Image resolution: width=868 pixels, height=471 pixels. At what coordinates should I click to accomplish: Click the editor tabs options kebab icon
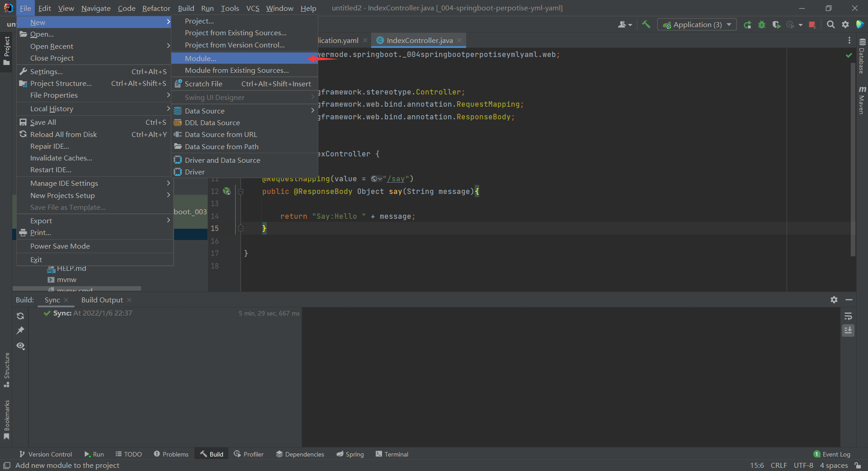[849, 40]
